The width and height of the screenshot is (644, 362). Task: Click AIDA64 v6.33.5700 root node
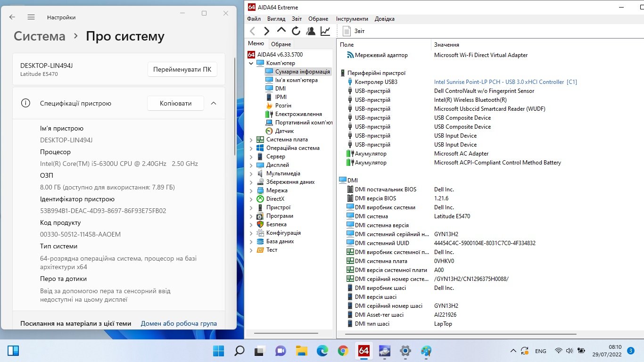click(x=280, y=55)
